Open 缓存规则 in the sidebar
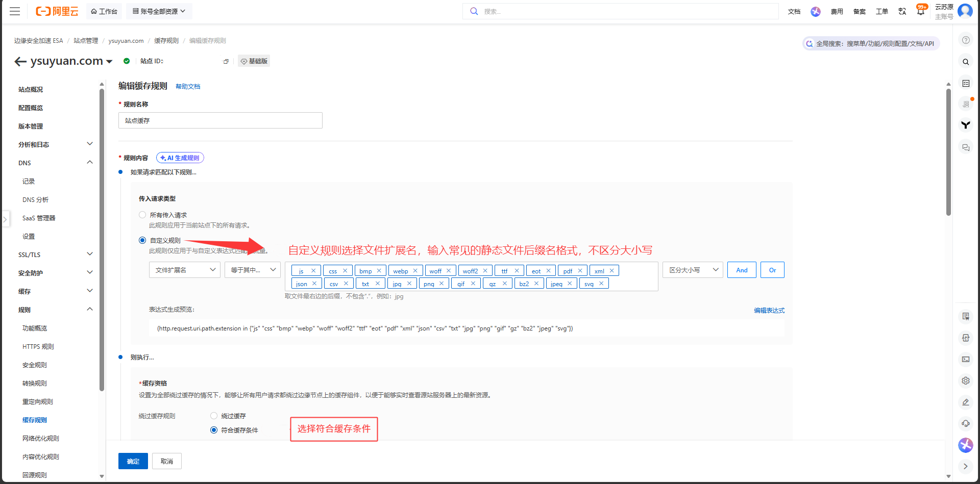This screenshot has height=484, width=980. 35,420
